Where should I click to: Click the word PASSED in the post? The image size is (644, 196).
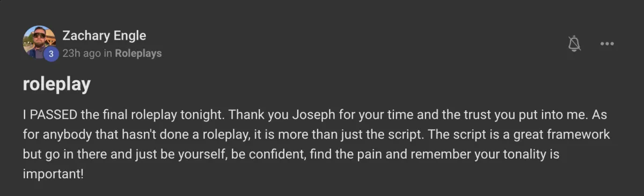[x=51, y=116]
